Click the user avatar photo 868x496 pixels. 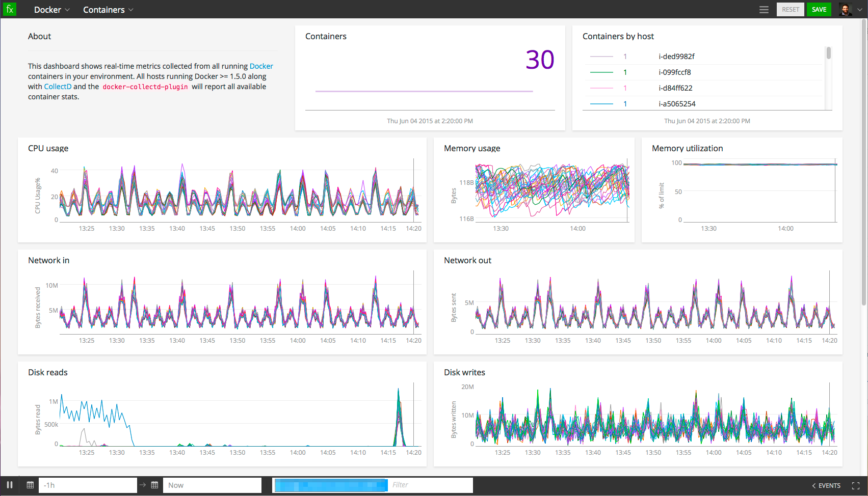tap(845, 10)
